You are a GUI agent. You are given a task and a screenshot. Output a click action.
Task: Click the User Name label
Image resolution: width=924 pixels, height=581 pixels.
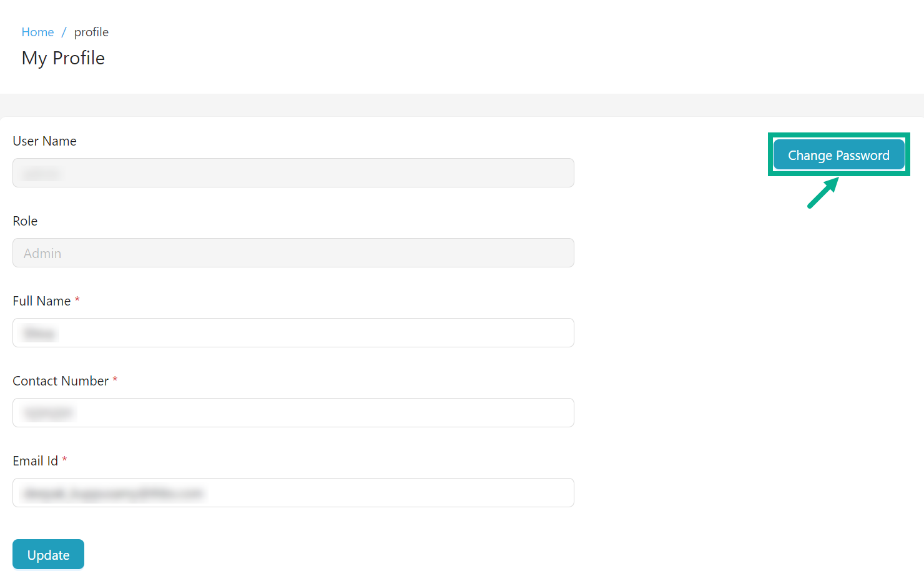click(x=44, y=141)
